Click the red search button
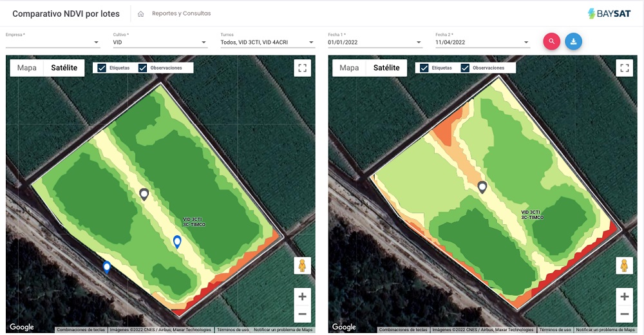 point(551,41)
